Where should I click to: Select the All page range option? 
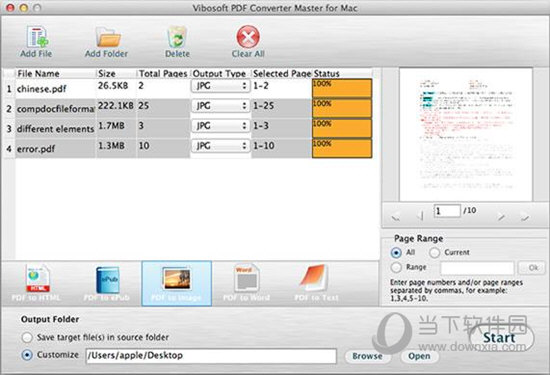pos(396,252)
